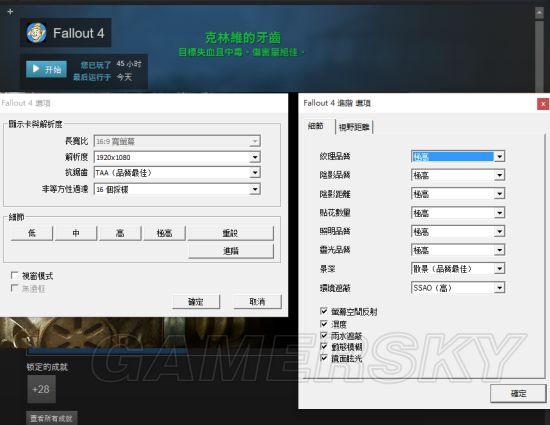Confirm options dialog with OK button
Viewport: 550px width, 425px height.
click(x=196, y=302)
